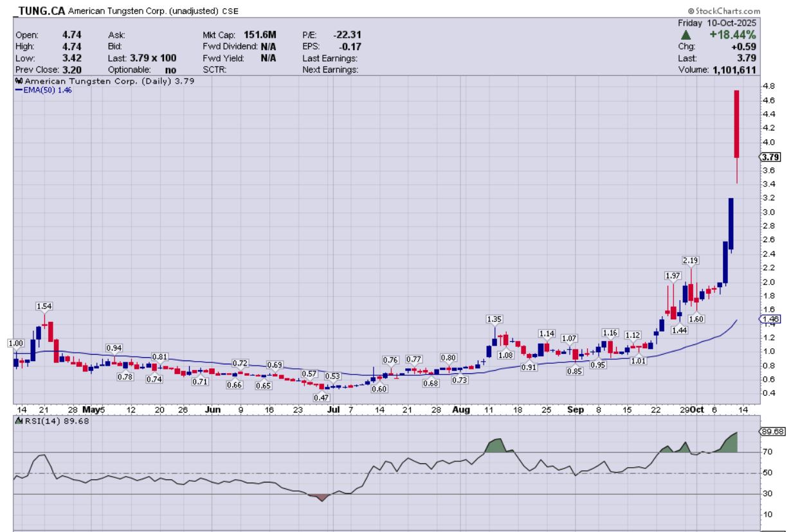Click the 89.68 RSI value tag
Image resolution: width=791 pixels, height=532 pixels.
click(770, 432)
